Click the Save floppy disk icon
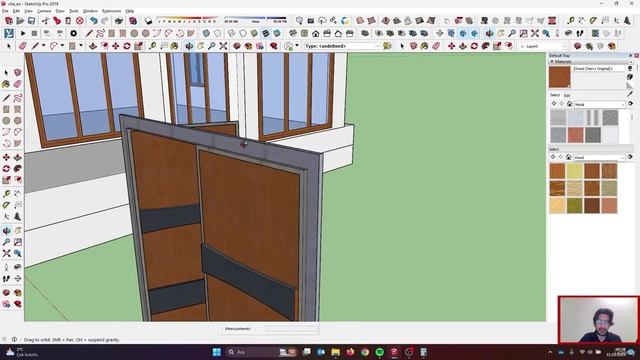 pyautogui.click(x=31, y=20)
